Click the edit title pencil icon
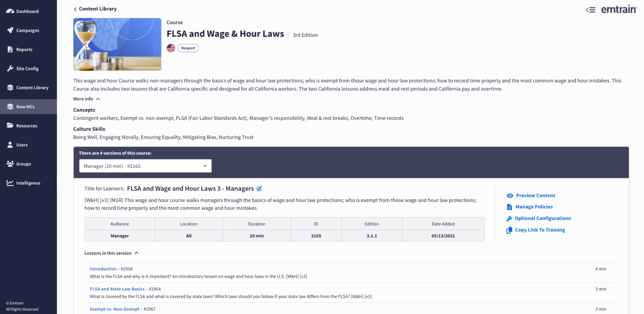The height and width of the screenshot is (314, 644). (259, 188)
